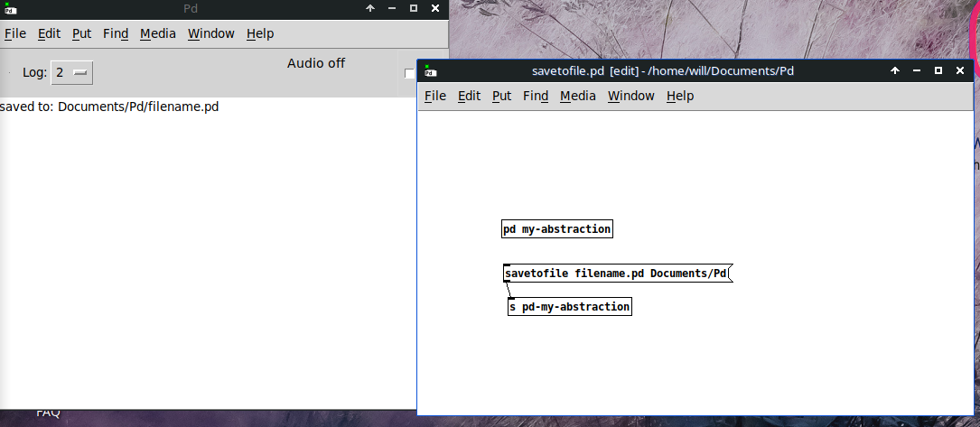Click the up-arrow shade button on savetofile.pd window
This screenshot has height=427, width=980.
[895, 70]
